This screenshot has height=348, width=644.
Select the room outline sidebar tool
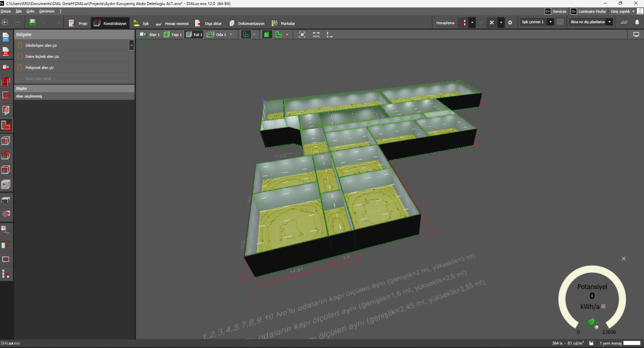click(x=6, y=96)
